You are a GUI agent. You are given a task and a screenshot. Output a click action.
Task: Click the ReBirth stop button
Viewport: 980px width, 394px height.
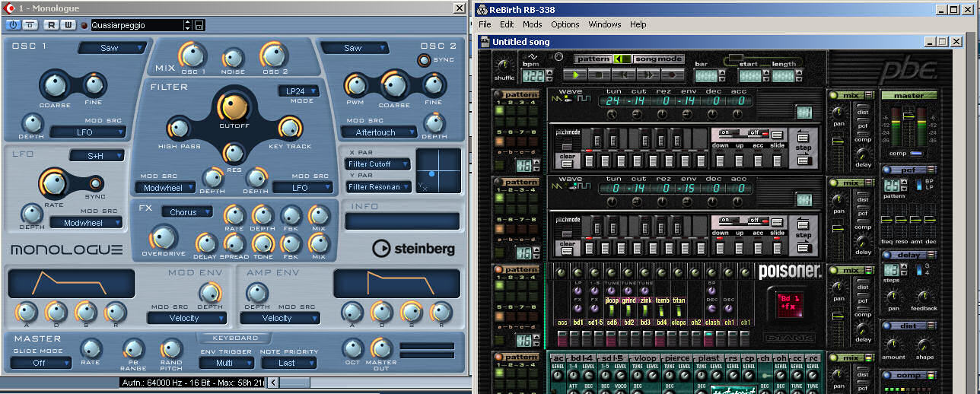tap(599, 75)
